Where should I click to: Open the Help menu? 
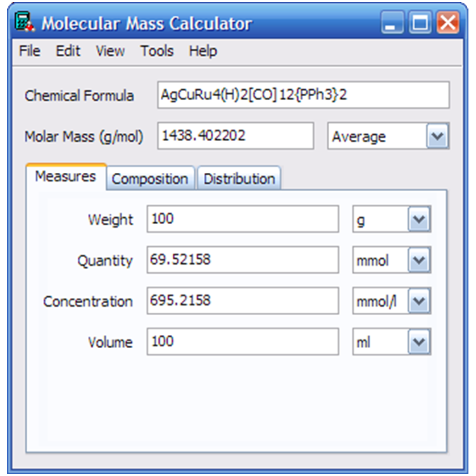click(x=203, y=51)
